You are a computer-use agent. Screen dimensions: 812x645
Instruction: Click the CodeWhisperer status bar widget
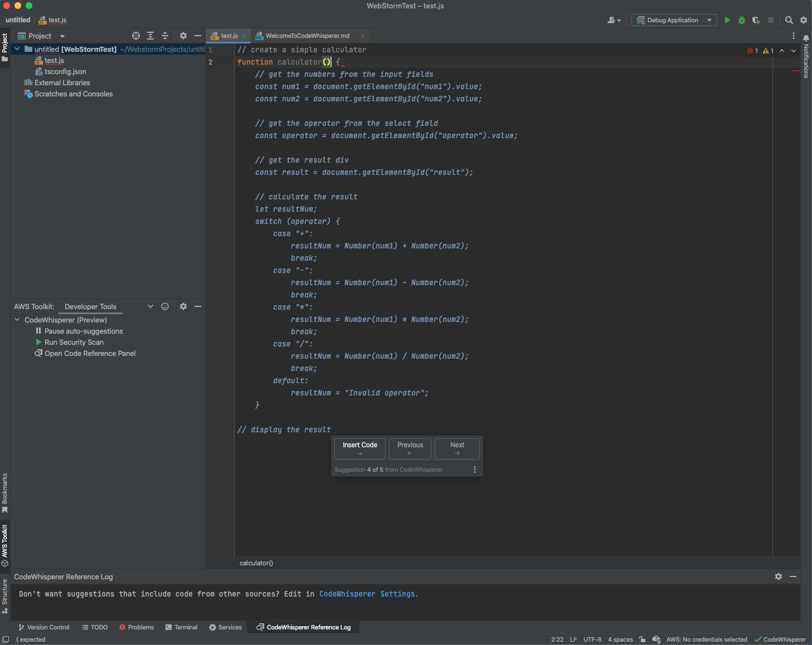780,639
